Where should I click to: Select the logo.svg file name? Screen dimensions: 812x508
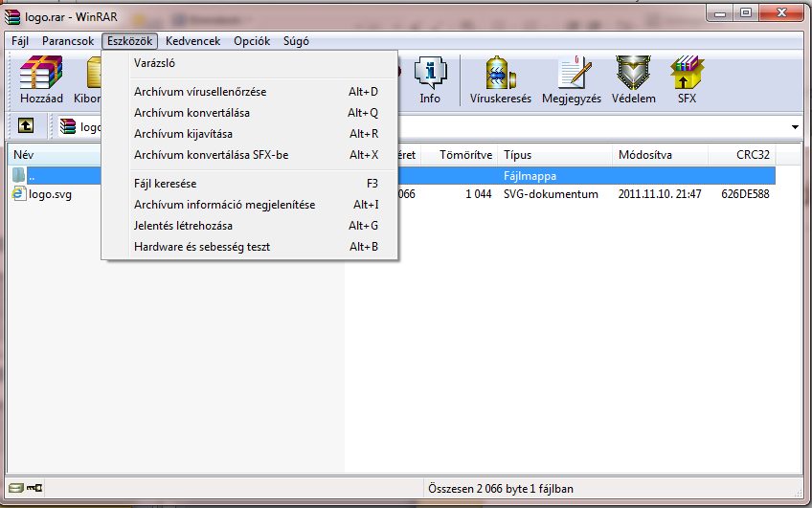[x=50, y=194]
